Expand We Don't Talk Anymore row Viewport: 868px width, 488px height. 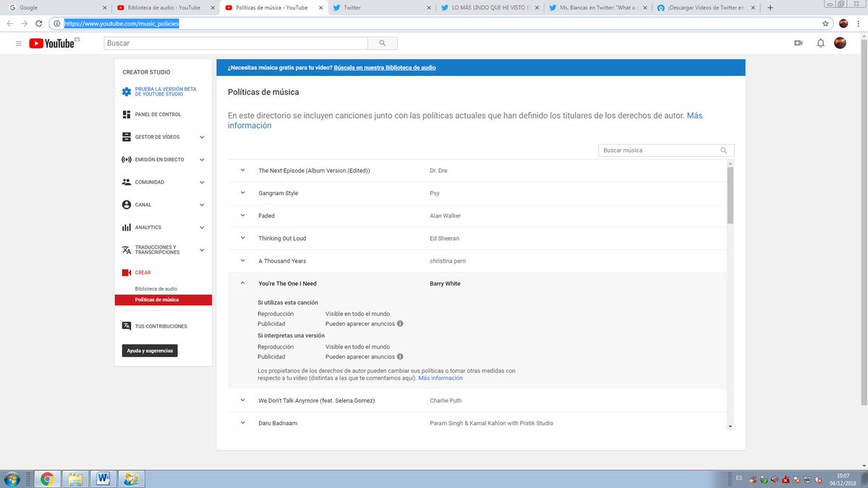tap(242, 400)
